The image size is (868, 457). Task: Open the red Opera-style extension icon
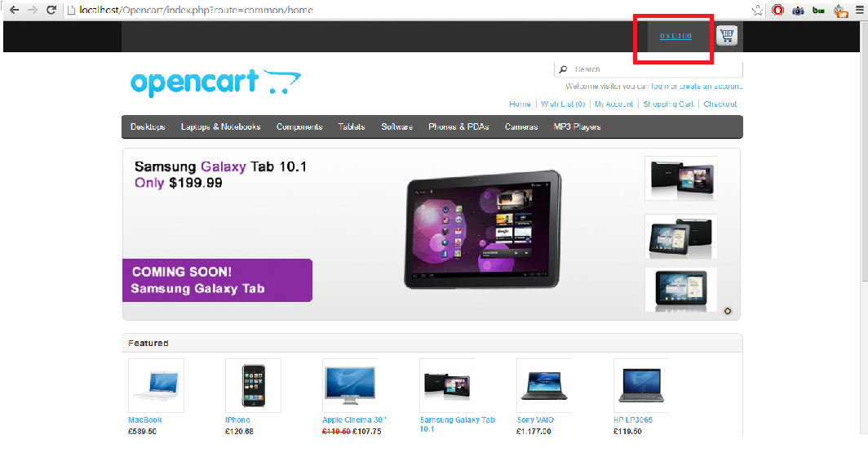pyautogui.click(x=777, y=10)
